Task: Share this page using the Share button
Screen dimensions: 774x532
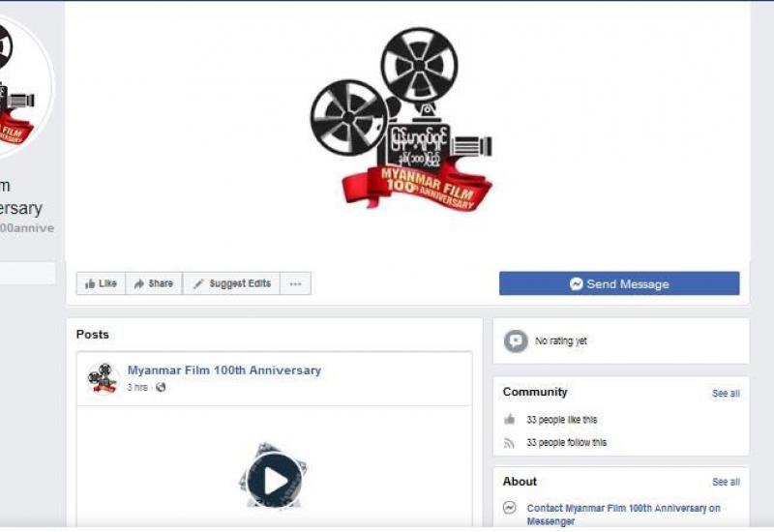Action: tap(154, 283)
